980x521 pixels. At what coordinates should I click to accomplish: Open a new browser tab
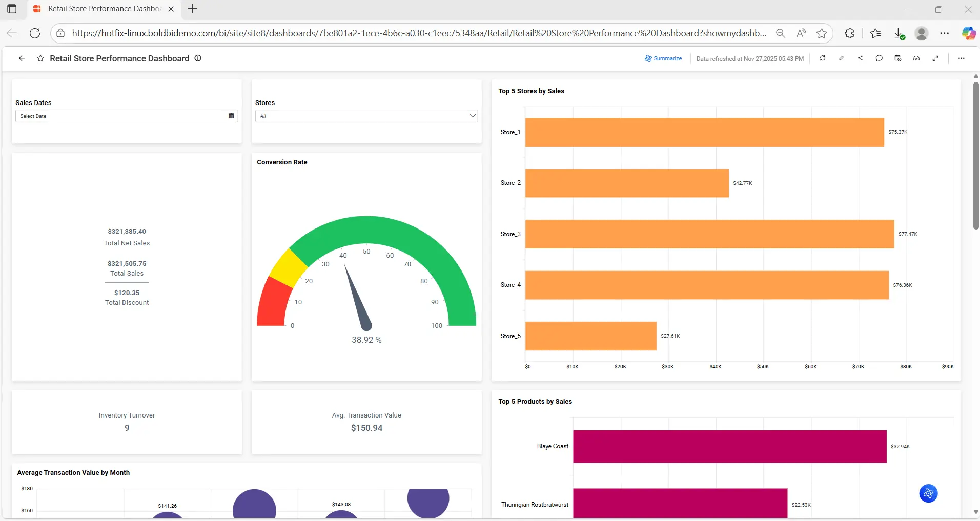pyautogui.click(x=192, y=9)
